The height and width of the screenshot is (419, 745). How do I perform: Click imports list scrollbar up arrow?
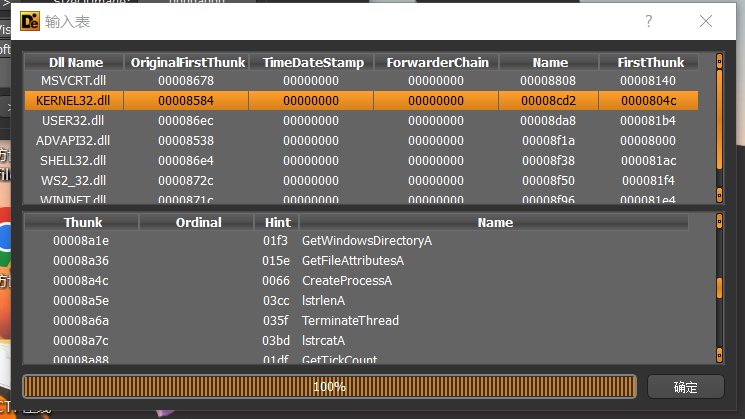click(x=719, y=221)
